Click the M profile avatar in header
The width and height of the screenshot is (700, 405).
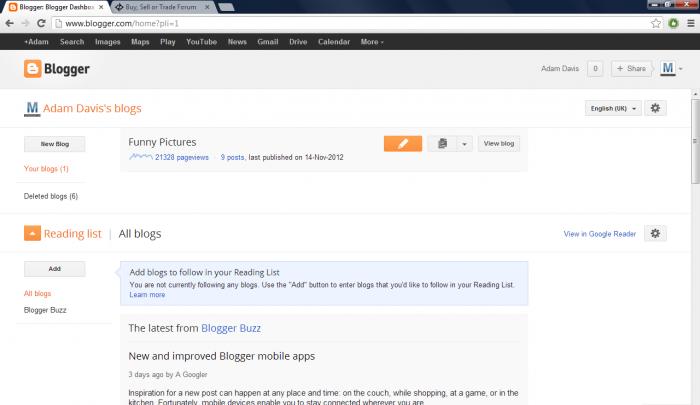667,68
